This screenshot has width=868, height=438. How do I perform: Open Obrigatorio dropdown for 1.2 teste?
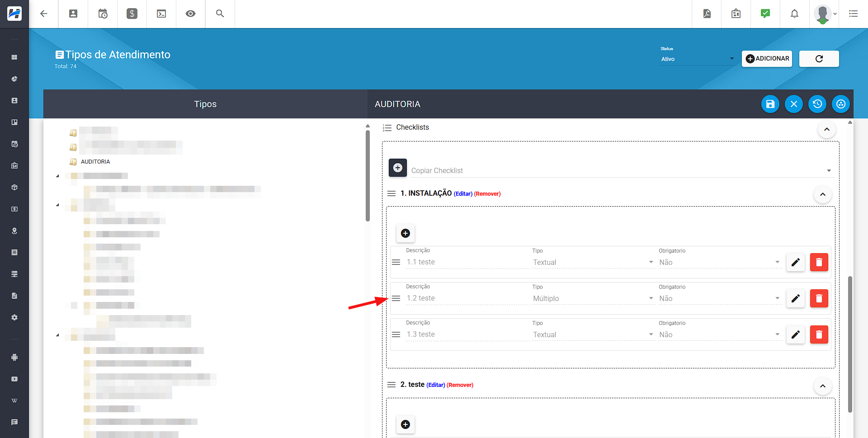(720, 298)
